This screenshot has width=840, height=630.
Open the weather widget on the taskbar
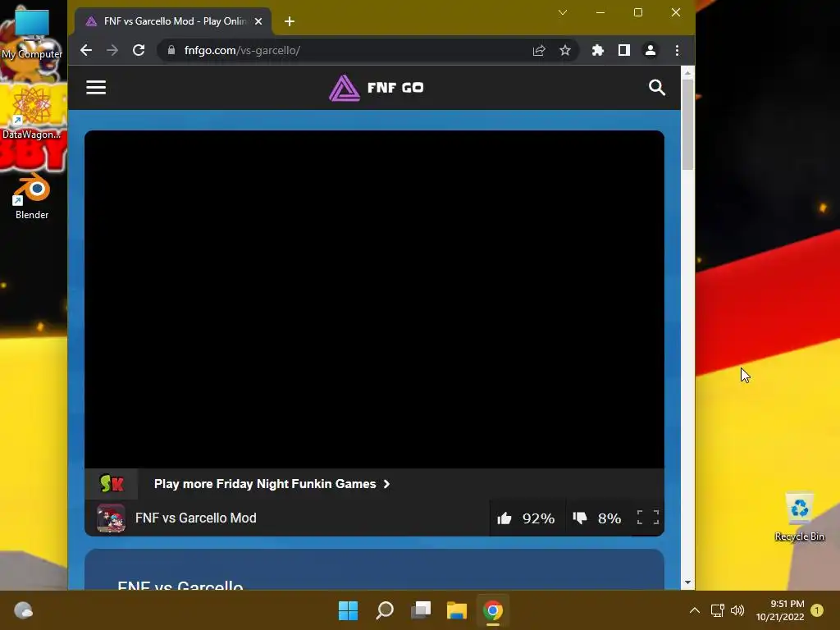tap(23, 610)
